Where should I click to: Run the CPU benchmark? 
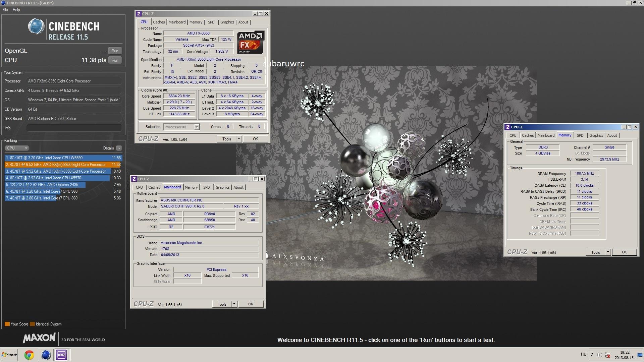click(115, 60)
